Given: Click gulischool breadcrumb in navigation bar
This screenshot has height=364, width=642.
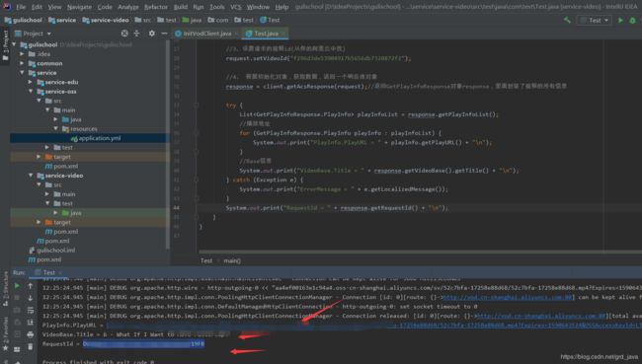Looking at the screenshot, I should pos(24,20).
